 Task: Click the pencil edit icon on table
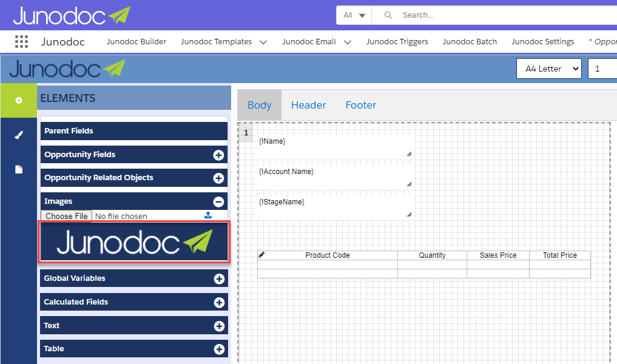click(261, 255)
